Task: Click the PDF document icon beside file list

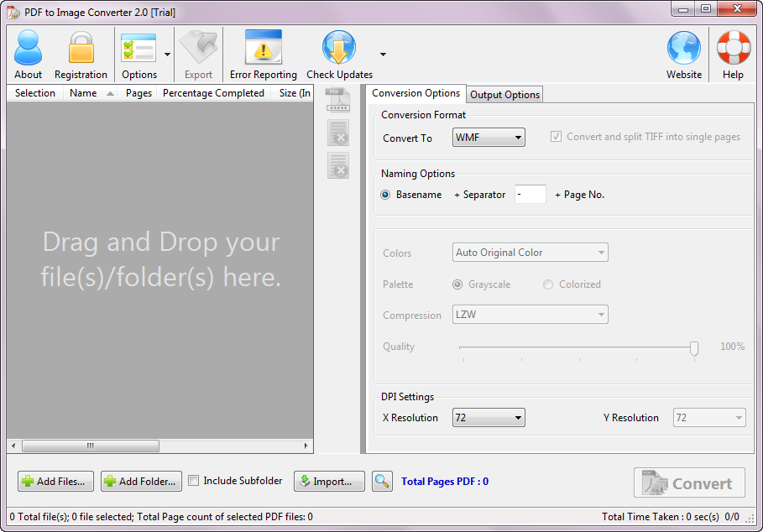Action: [x=338, y=100]
